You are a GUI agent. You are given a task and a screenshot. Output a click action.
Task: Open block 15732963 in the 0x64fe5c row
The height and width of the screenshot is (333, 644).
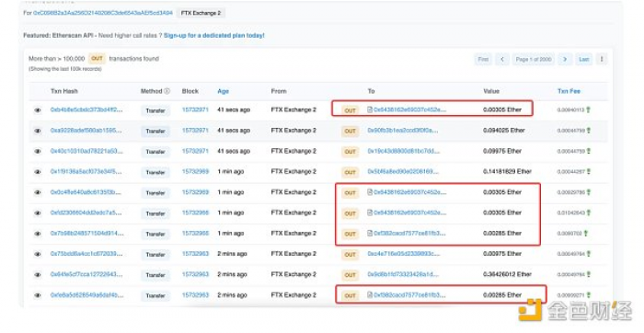(195, 274)
